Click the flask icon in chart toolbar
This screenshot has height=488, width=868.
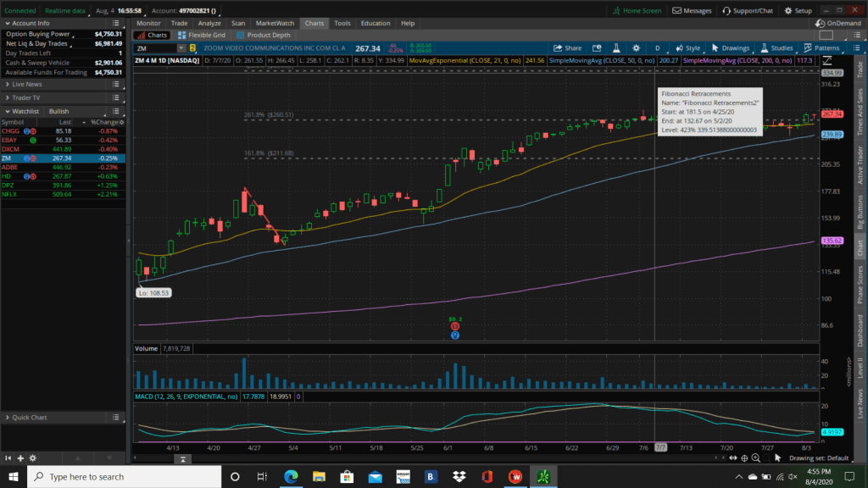coord(617,48)
